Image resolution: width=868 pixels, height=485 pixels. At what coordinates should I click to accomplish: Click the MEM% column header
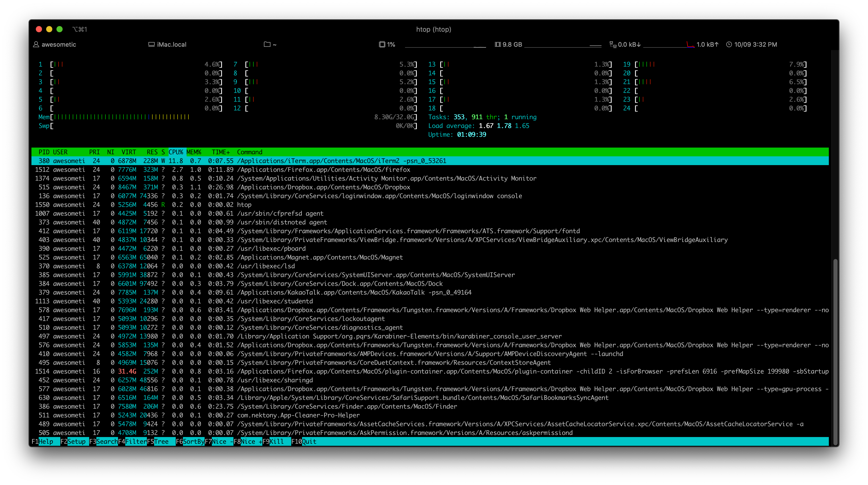(x=194, y=152)
